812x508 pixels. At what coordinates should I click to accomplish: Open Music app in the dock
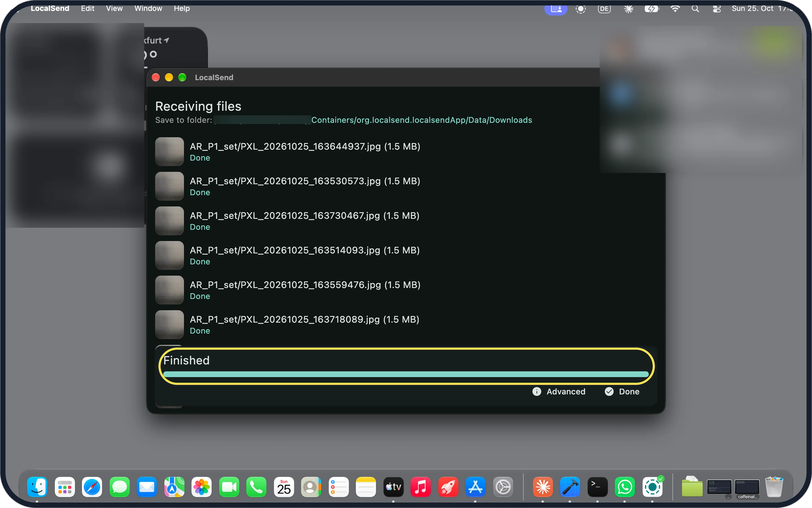[421, 487]
